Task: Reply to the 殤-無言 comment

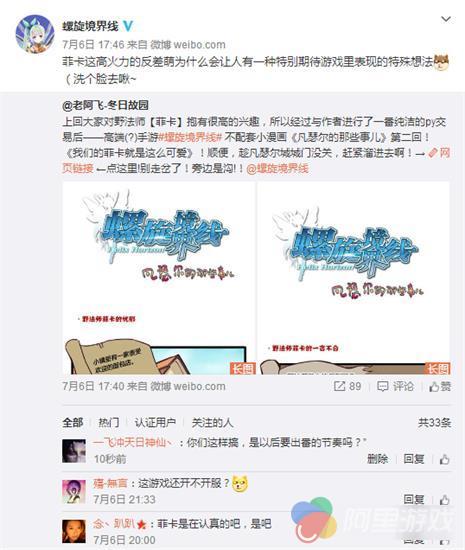Action: [x=414, y=499]
